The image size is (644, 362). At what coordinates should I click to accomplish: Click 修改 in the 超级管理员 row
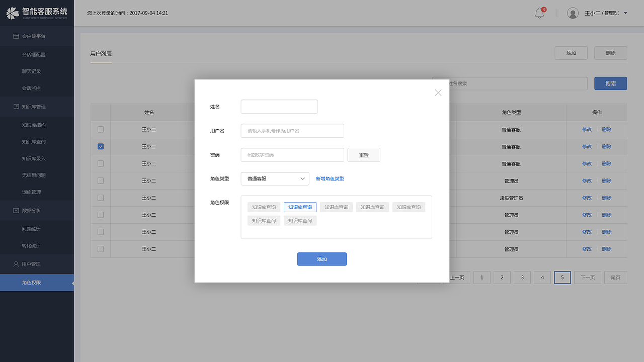point(587,198)
